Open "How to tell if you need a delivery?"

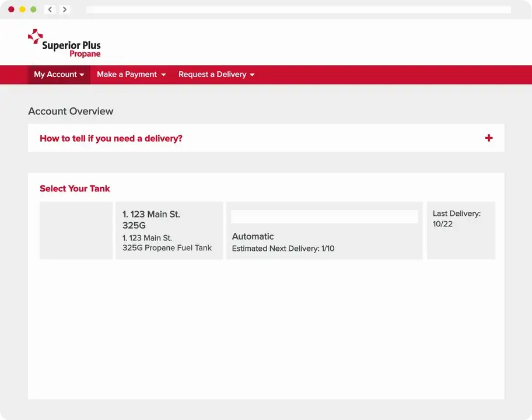tap(111, 138)
